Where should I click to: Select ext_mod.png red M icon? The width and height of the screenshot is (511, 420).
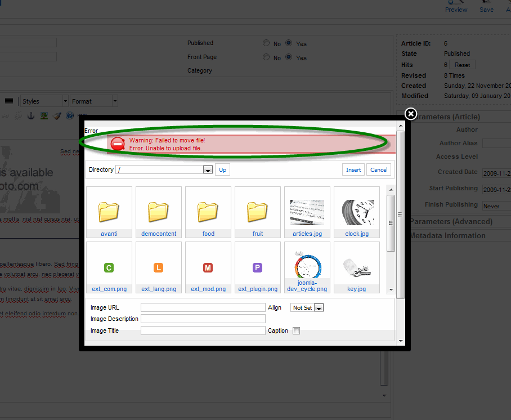[208, 268]
